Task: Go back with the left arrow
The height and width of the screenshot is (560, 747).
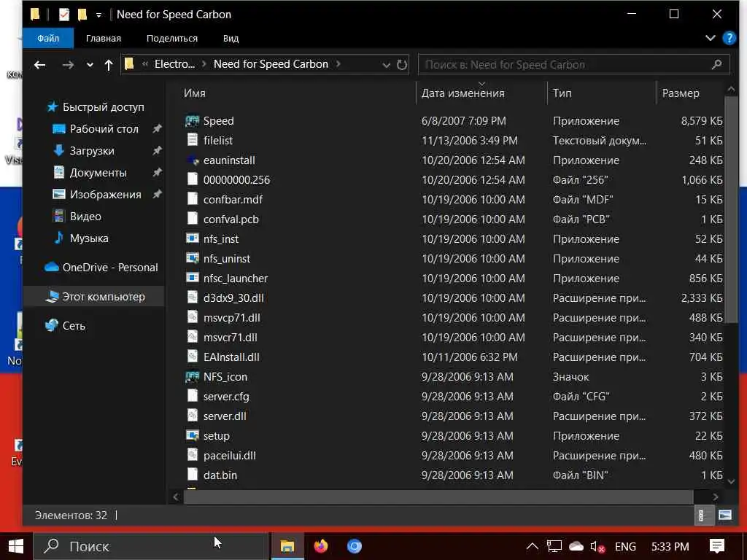Action: click(x=40, y=64)
